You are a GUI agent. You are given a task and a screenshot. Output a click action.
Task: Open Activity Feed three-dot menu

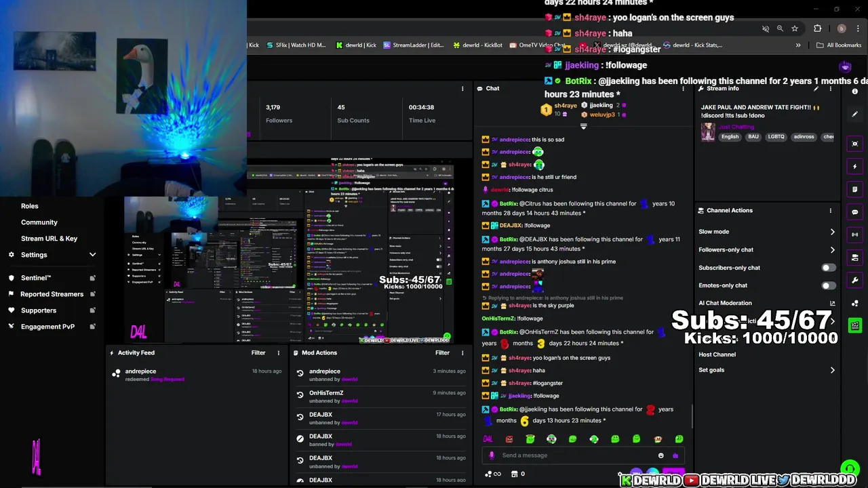point(278,353)
